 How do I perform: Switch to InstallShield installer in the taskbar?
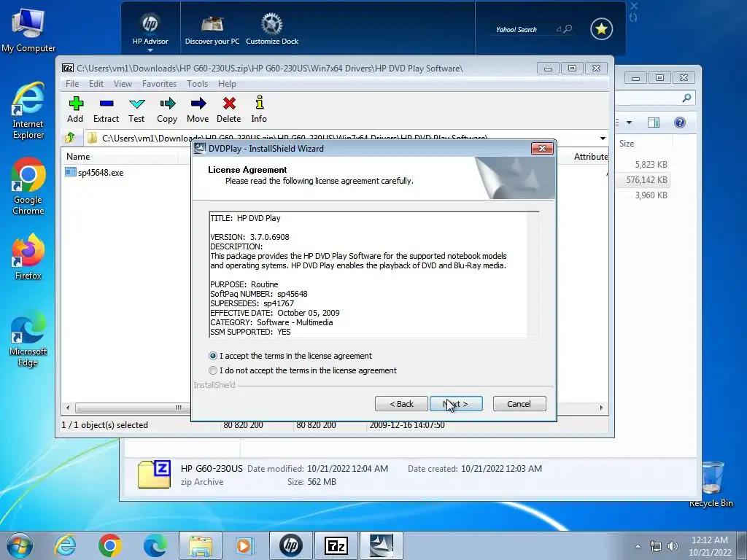382,545
